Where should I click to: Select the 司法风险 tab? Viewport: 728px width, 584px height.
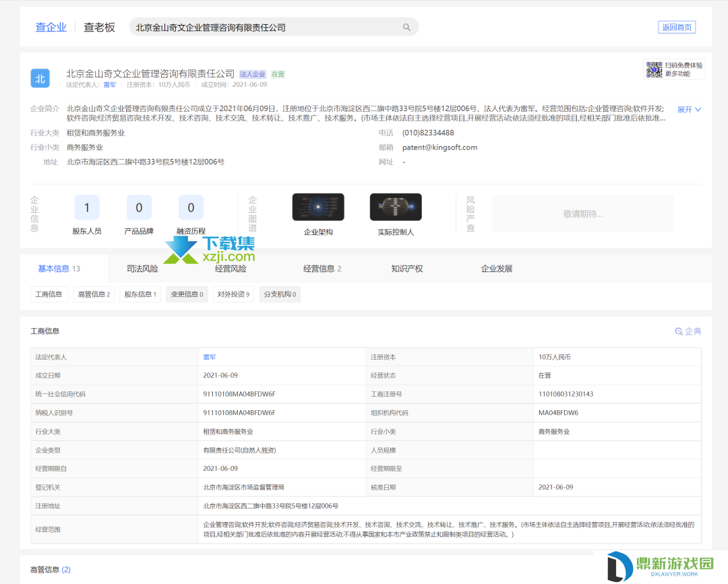(142, 269)
